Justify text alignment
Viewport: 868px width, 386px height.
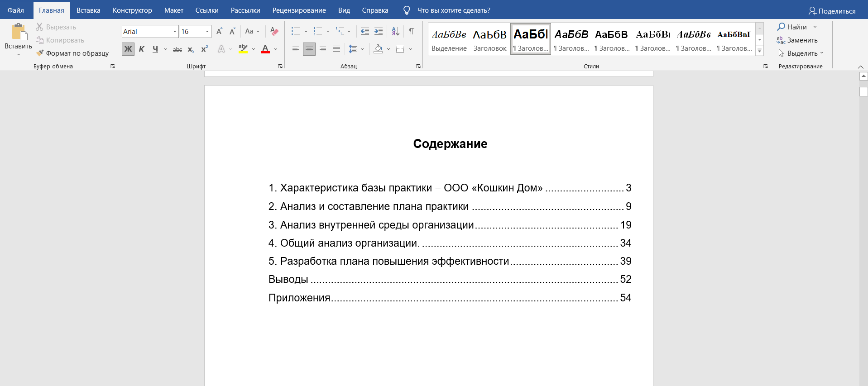(x=336, y=49)
